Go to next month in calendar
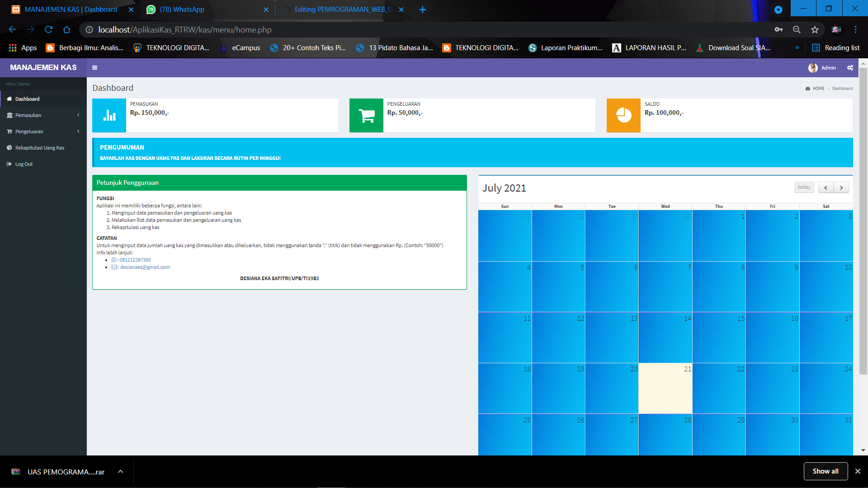The width and height of the screenshot is (868, 488). point(841,188)
